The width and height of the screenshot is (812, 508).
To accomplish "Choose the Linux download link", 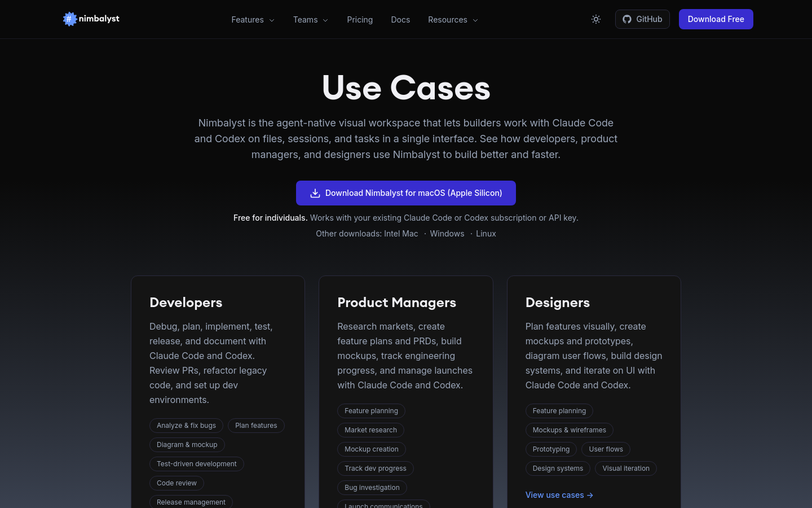I will pyautogui.click(x=486, y=234).
